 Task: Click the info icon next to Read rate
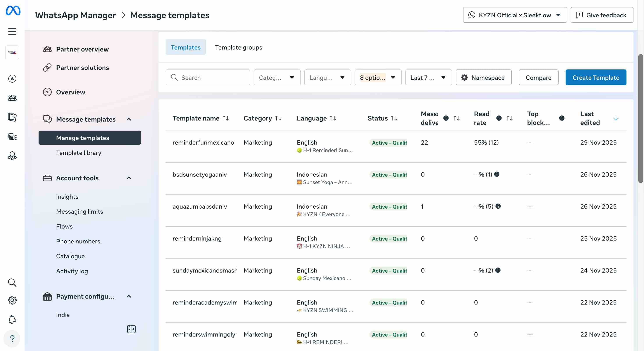click(x=499, y=118)
